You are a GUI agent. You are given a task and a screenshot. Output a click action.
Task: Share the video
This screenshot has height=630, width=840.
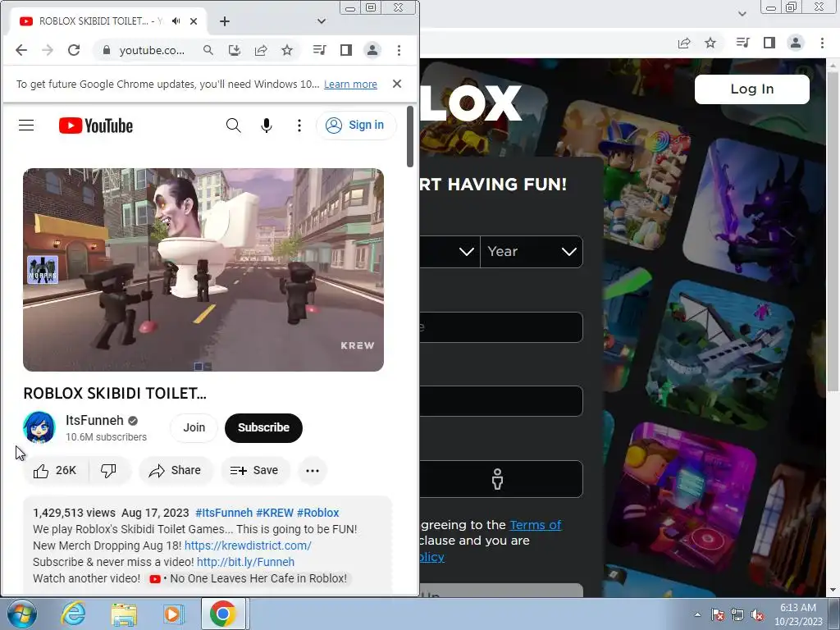[x=176, y=470]
